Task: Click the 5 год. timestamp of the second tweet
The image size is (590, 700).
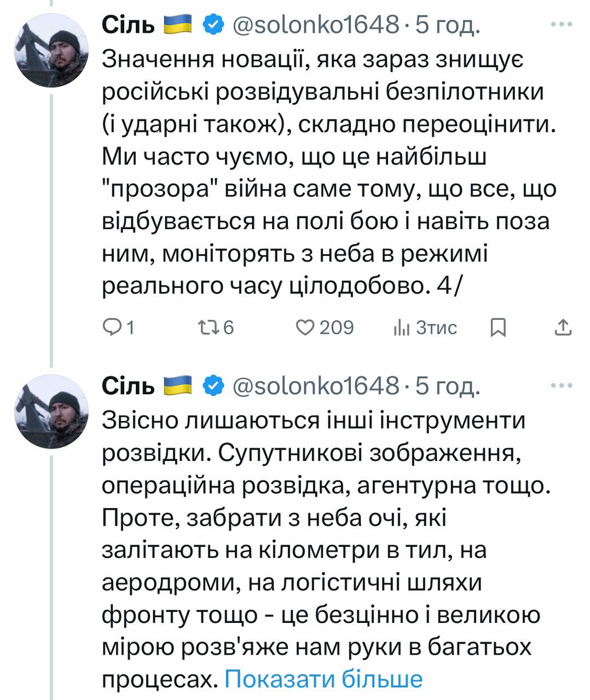Action: pos(448,386)
